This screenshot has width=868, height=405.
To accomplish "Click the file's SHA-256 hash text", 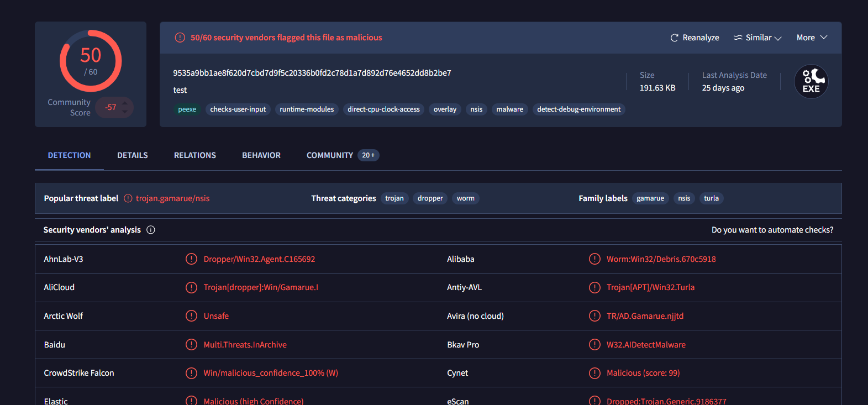I will point(312,73).
